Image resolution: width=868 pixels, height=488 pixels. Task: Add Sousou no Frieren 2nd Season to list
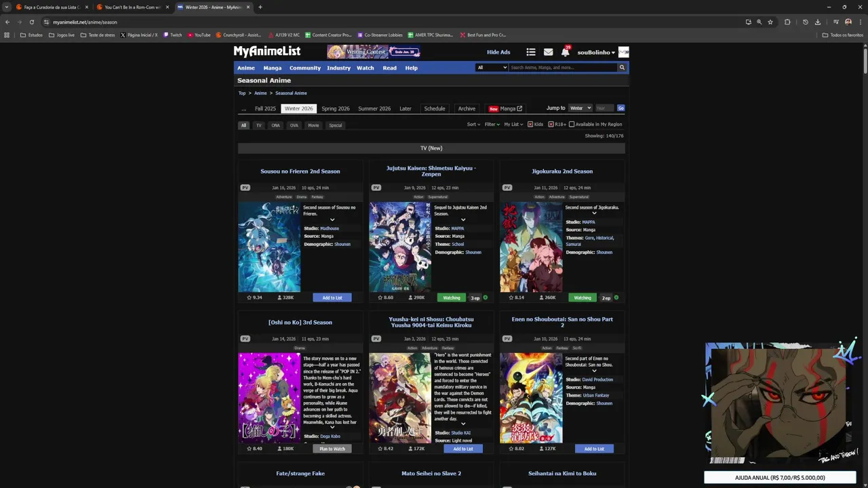(332, 298)
